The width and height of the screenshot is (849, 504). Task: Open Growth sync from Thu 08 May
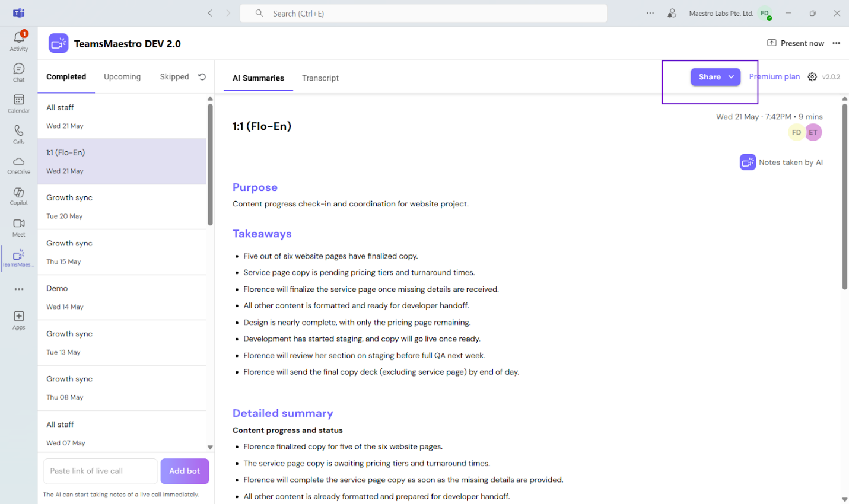point(122,388)
